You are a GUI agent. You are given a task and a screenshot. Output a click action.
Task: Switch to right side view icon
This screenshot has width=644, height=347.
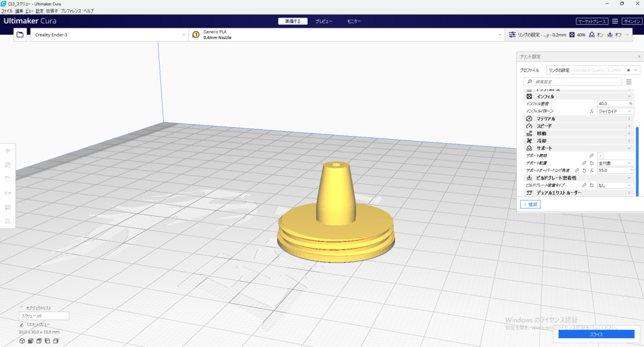click(56, 341)
